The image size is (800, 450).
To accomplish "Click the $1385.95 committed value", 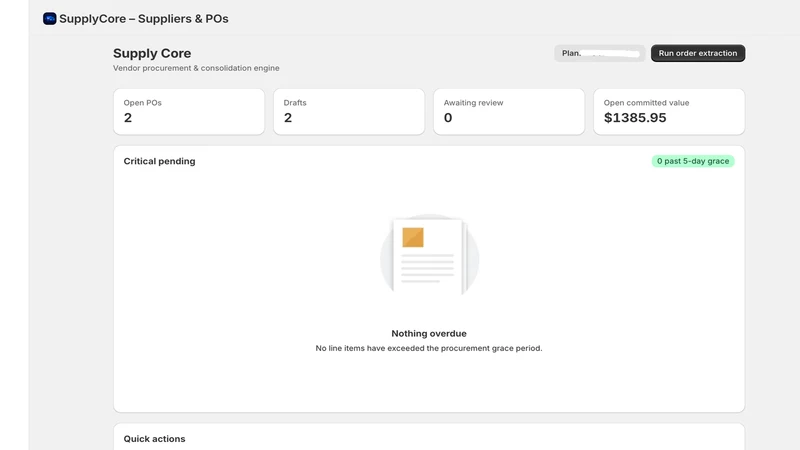I will click(635, 118).
